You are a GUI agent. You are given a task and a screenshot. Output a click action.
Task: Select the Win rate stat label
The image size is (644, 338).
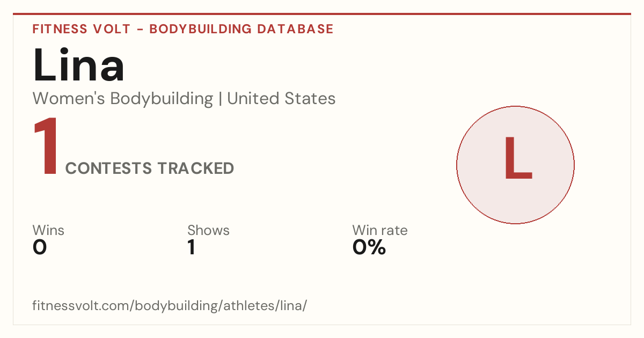380,230
